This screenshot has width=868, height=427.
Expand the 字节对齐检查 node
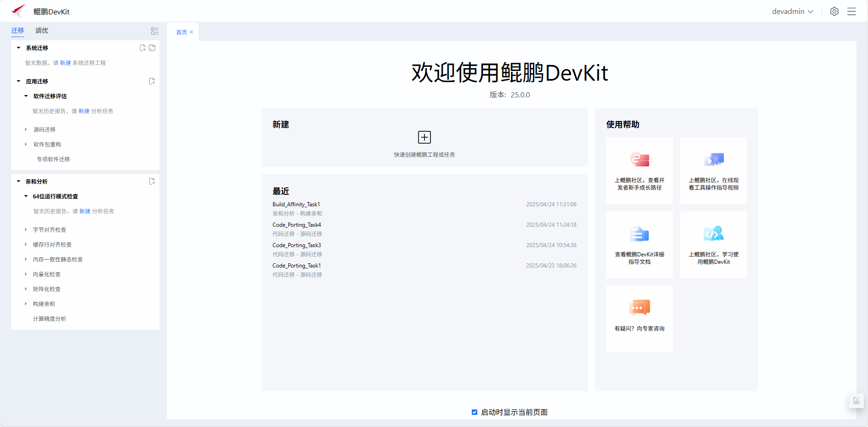pos(26,229)
